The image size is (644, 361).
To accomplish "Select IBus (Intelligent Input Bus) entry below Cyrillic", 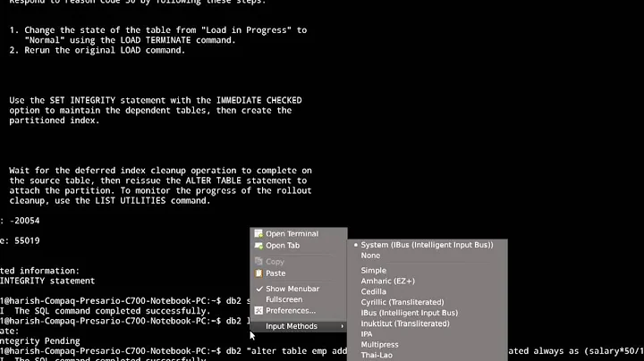I will point(428,313).
